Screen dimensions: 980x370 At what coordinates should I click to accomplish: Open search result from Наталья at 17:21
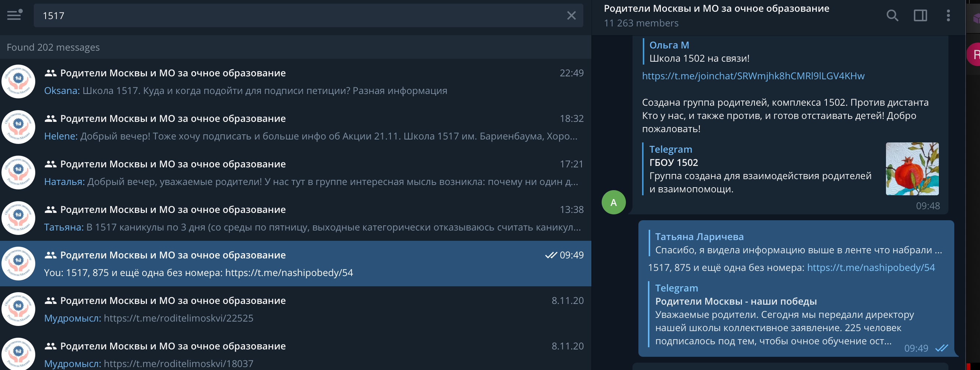pos(296,173)
